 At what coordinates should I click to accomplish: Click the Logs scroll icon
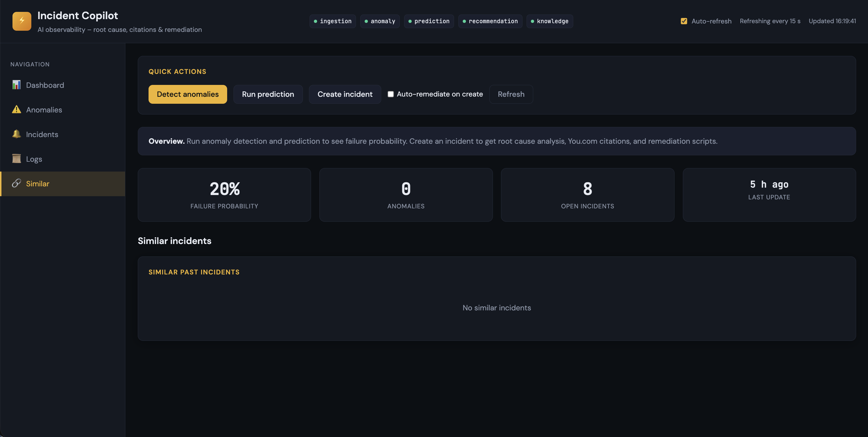point(16,159)
